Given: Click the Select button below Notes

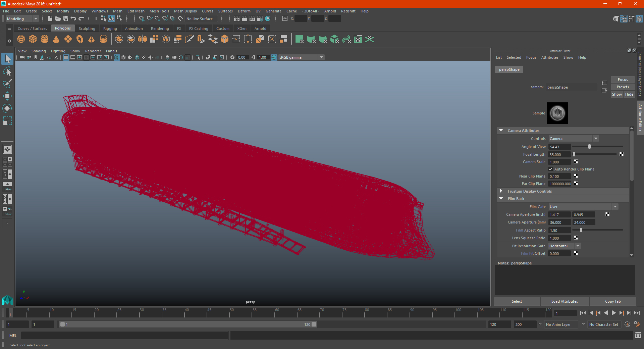Looking at the screenshot, I should point(517,301).
